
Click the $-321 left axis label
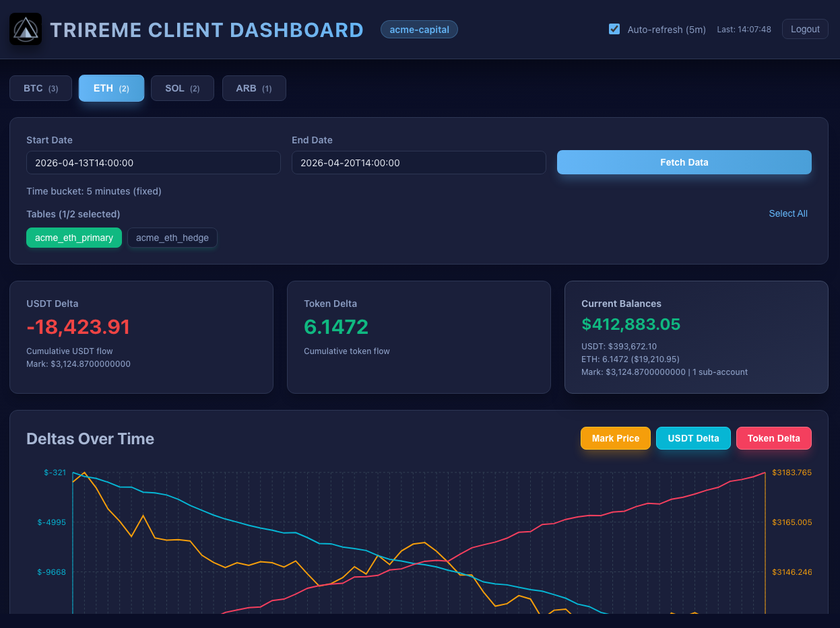(x=55, y=473)
